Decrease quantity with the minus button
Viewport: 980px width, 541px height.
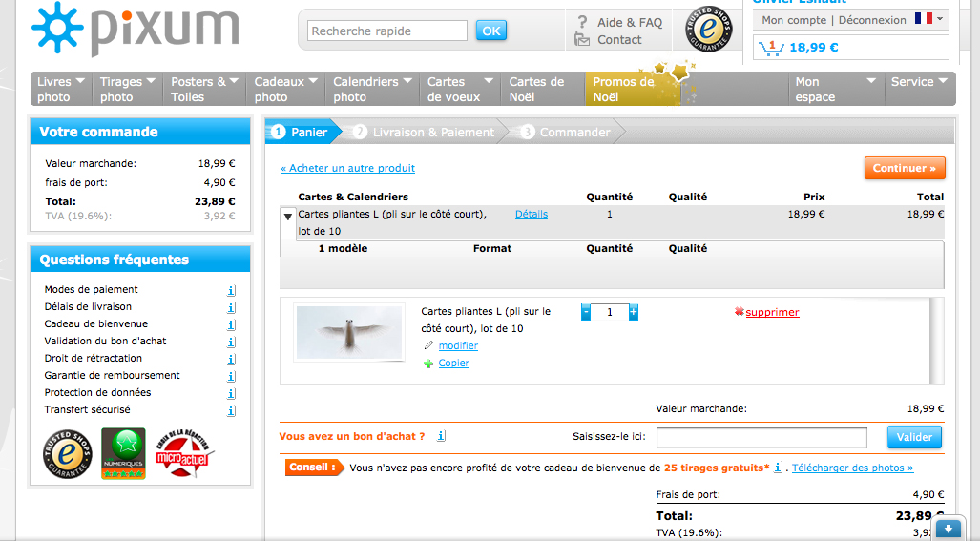[x=586, y=312]
